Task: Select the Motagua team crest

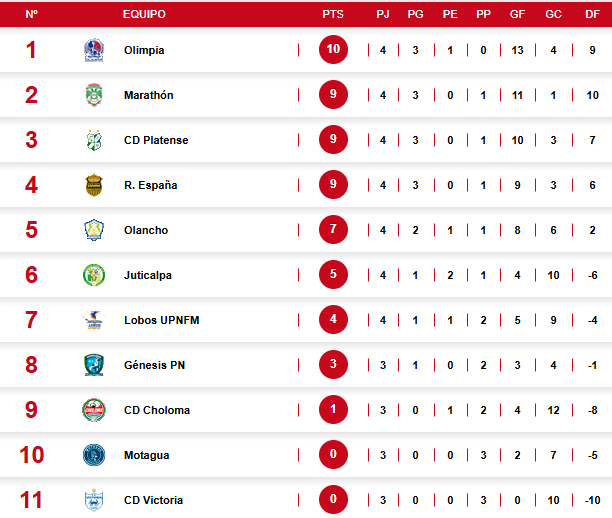Action: click(93, 455)
